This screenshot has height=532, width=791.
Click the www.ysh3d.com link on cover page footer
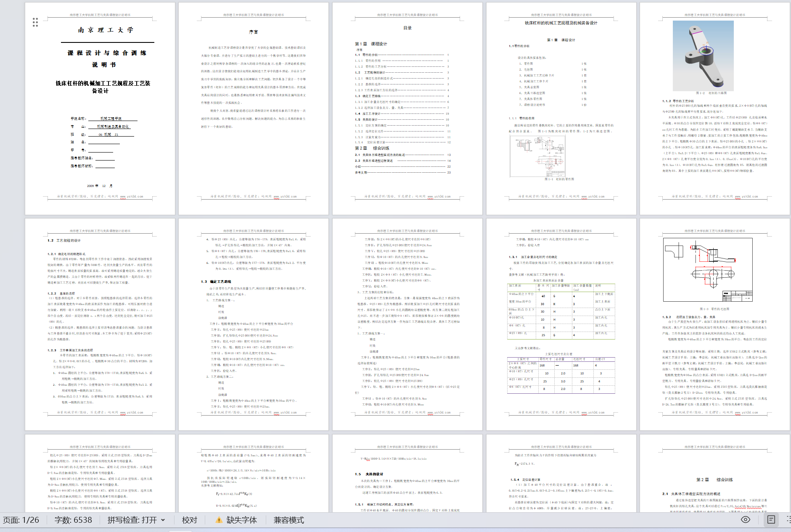point(131,196)
